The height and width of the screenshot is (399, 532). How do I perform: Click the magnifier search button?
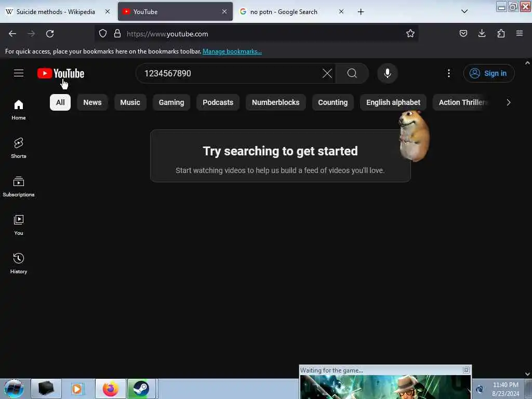(x=352, y=73)
